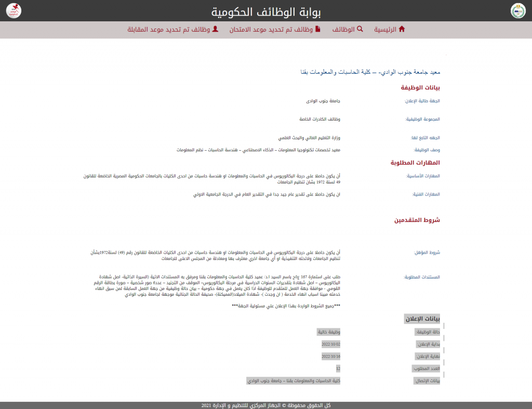Open the الوظائف menu item
The height and width of the screenshot is (409, 532).
click(x=343, y=30)
